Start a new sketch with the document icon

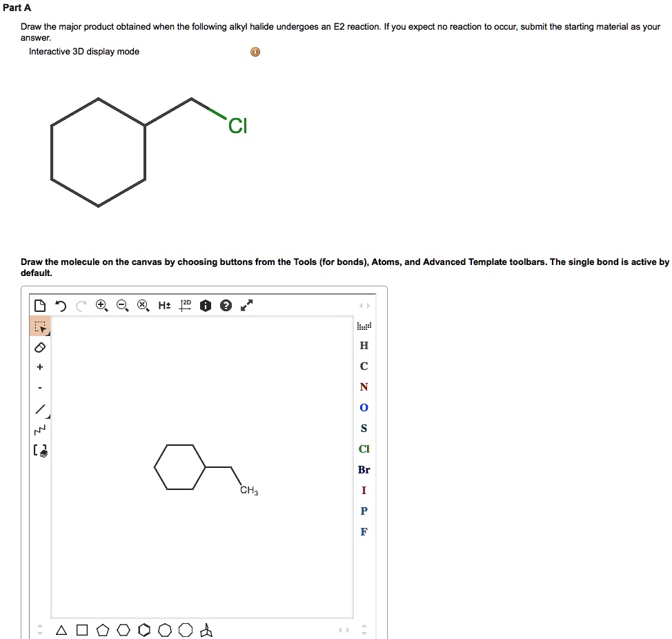(39, 305)
